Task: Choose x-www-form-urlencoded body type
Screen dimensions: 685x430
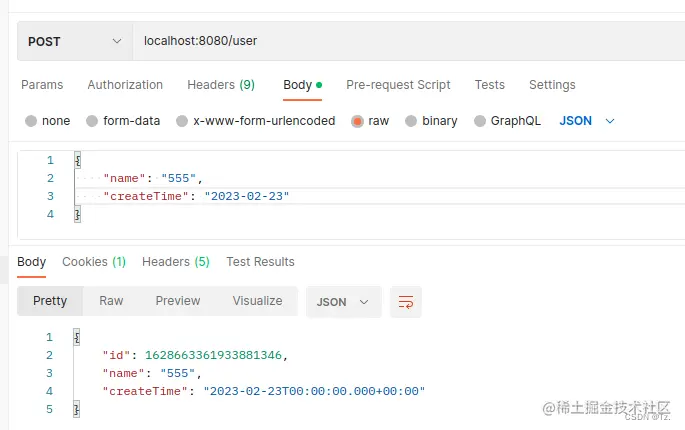Action: pyautogui.click(x=182, y=121)
